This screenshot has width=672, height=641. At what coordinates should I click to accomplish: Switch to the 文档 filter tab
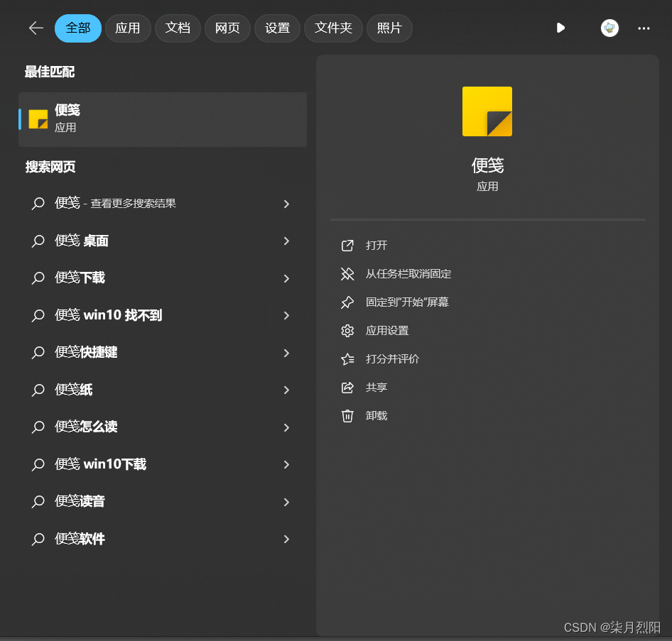(178, 28)
